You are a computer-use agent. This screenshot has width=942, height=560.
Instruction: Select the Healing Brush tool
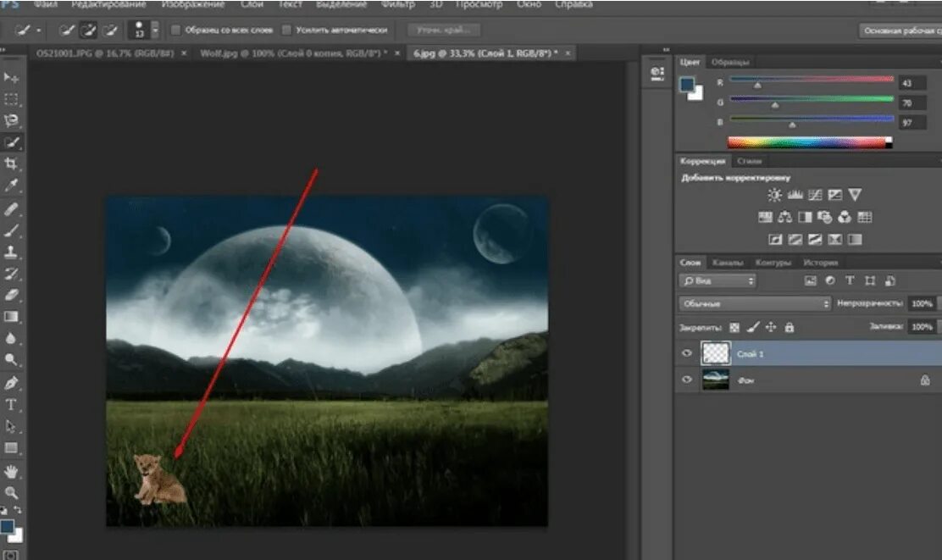(11, 209)
